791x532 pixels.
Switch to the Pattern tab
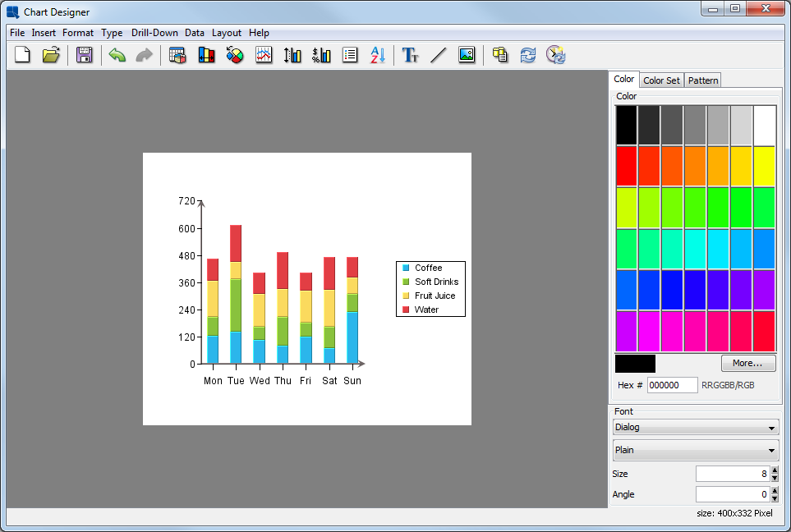703,80
